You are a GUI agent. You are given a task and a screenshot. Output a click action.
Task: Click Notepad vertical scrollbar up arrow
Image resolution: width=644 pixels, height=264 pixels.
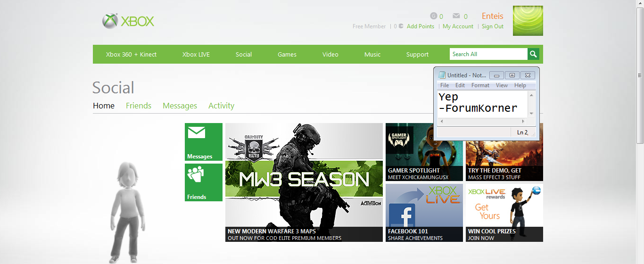tap(532, 95)
